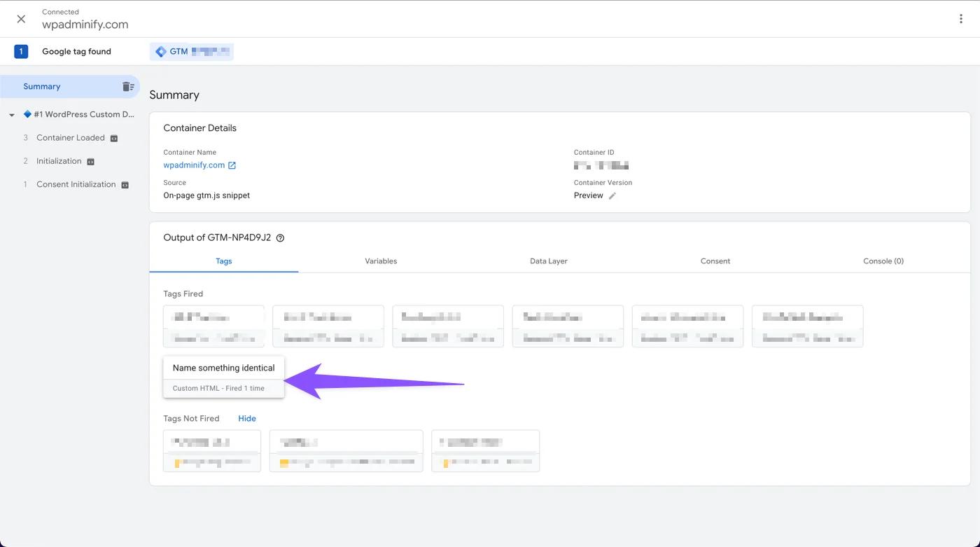The image size is (980, 547).
Task: Open the three-dot options menu
Action: pos(960,19)
